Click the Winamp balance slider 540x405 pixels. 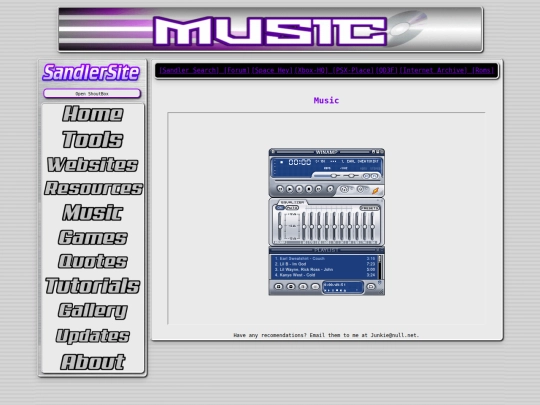coord(351,176)
